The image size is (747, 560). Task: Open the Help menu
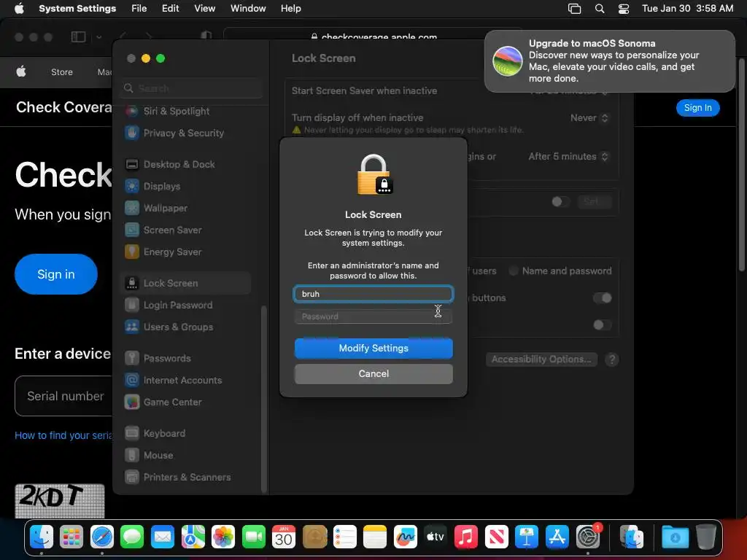290,9
